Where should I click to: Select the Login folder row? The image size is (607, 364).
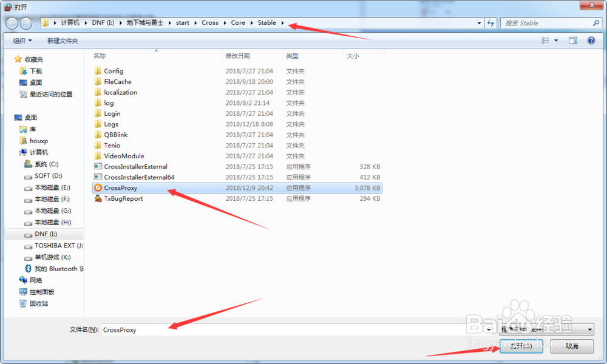coord(237,113)
